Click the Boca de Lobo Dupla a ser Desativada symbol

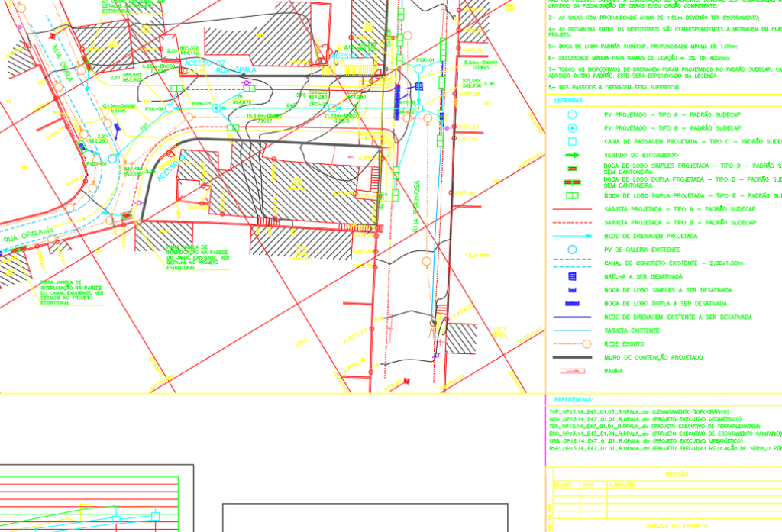pos(572,303)
